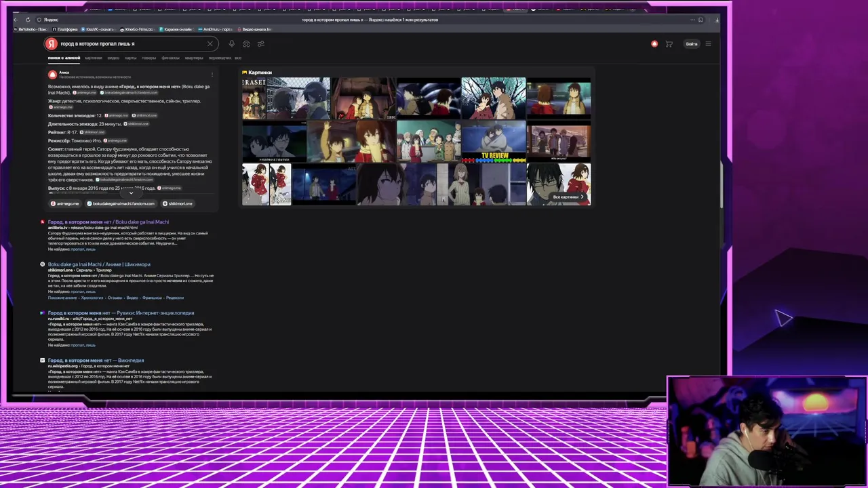Open the Википедия result link
Screen dimensions: 868x488
click(96, 361)
